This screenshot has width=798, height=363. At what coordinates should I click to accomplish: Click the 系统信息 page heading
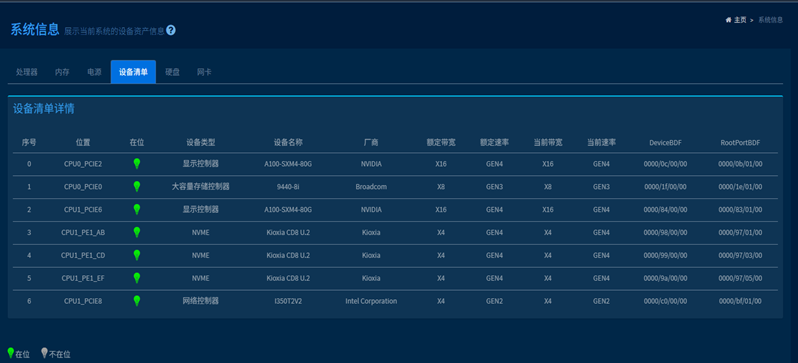pos(35,30)
